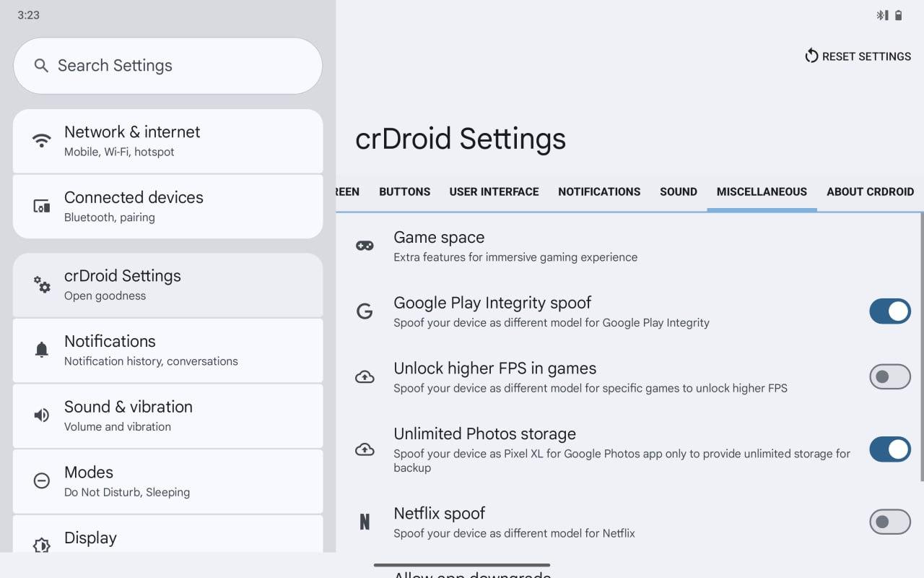Click the Sound & vibration speaker icon

tap(42, 415)
